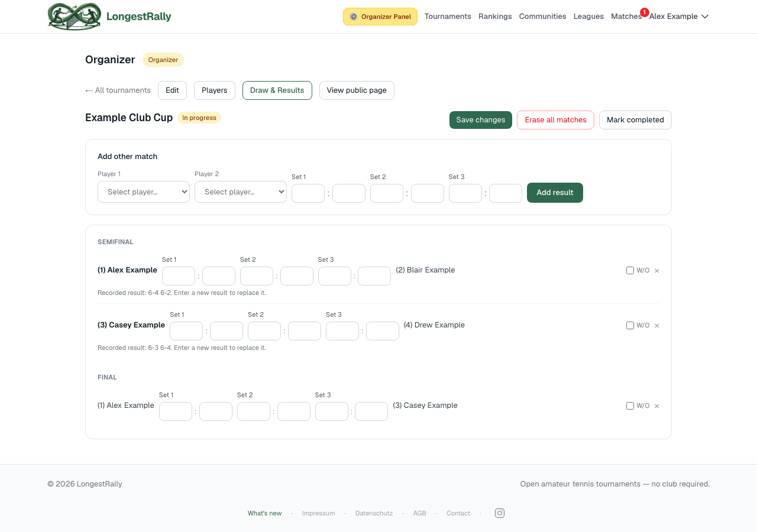Mark Casey vs Drew semifinal as walkover

[630, 326]
